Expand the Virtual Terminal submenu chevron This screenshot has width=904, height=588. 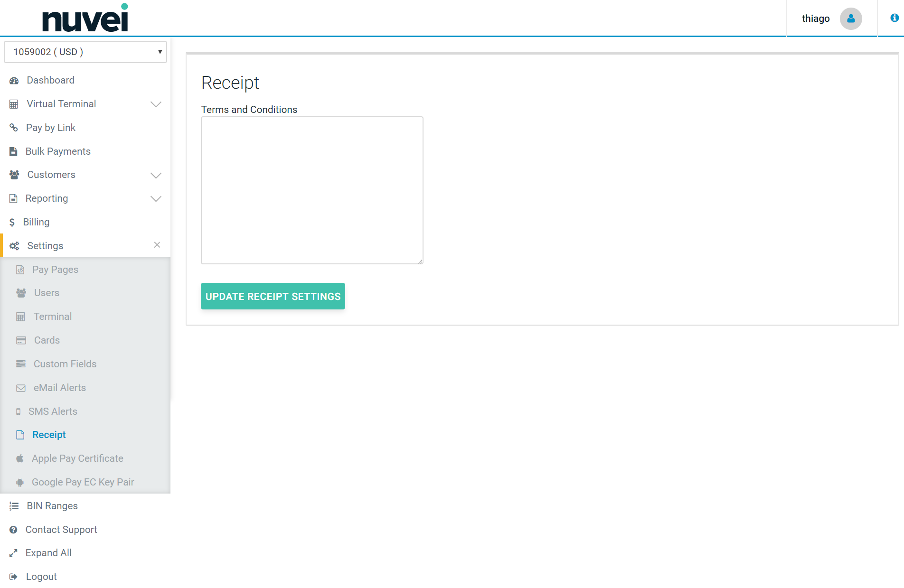tap(156, 104)
